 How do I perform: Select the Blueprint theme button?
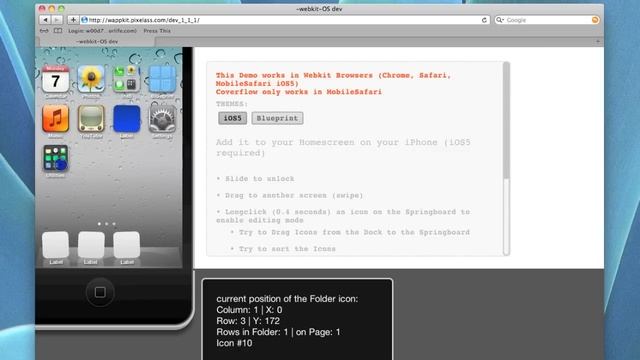277,118
